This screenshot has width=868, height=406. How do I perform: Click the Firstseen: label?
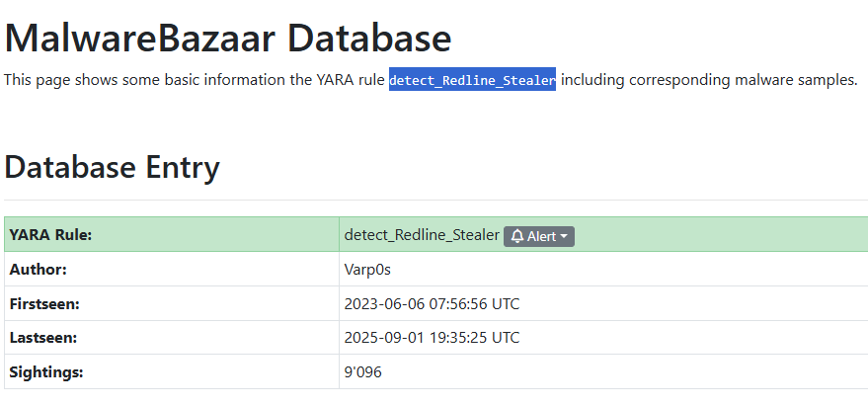coord(44,303)
